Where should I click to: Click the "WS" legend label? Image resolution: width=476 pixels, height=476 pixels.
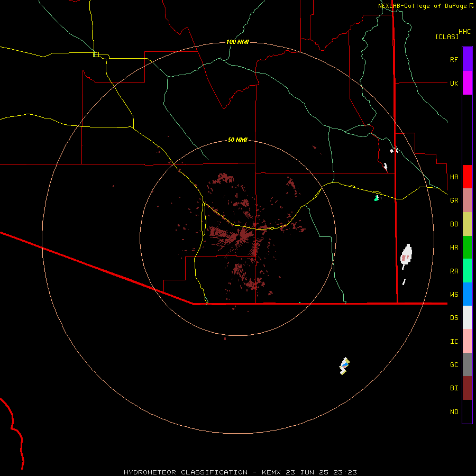click(x=454, y=295)
